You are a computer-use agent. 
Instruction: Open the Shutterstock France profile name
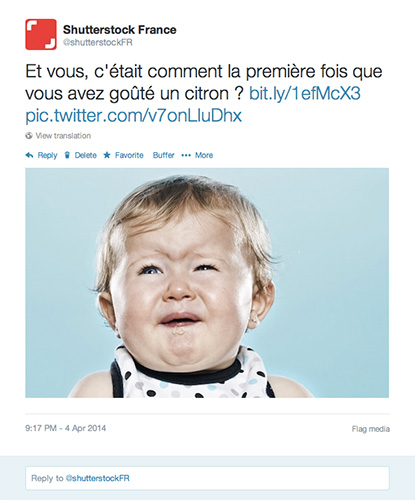[x=120, y=30]
